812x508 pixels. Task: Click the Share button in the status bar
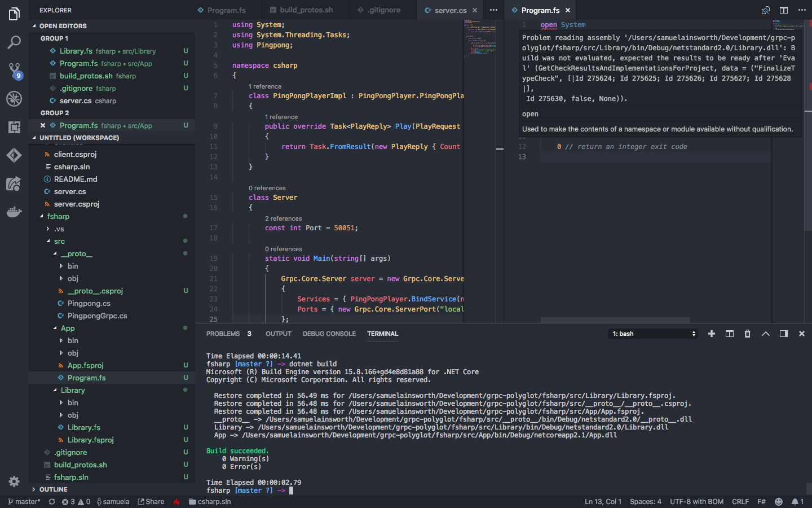[151, 501]
